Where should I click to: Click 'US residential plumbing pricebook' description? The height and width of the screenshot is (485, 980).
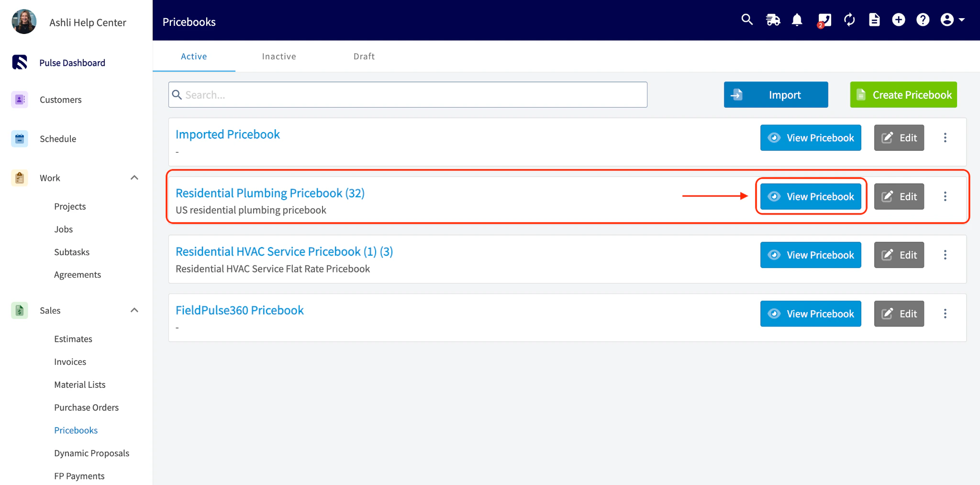(251, 210)
